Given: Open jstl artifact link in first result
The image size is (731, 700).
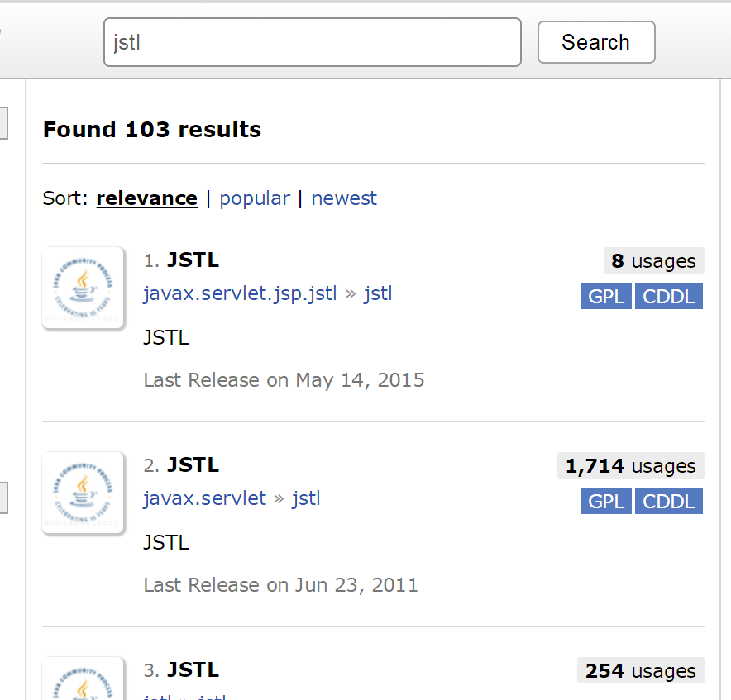Looking at the screenshot, I should click(x=378, y=293).
